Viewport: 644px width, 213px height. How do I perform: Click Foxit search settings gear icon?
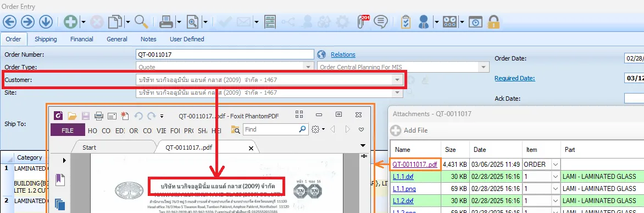tap(315, 129)
